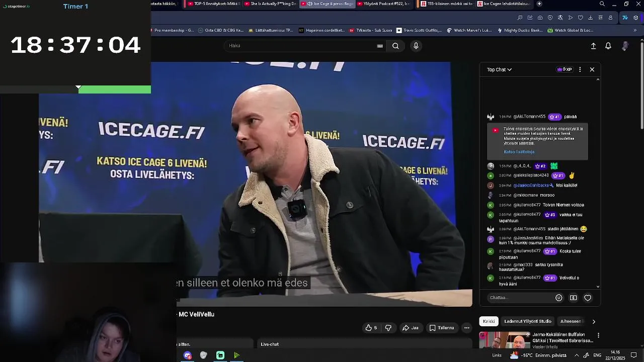Select Ladannut Ylilyönti Studio chip

pos(528,321)
